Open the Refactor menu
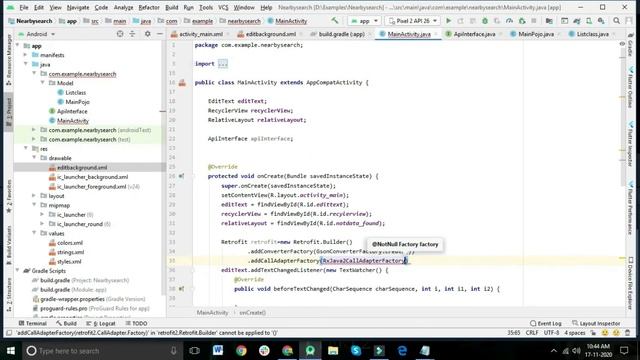Image resolution: width=640 pixels, height=360 pixels. 149,7
